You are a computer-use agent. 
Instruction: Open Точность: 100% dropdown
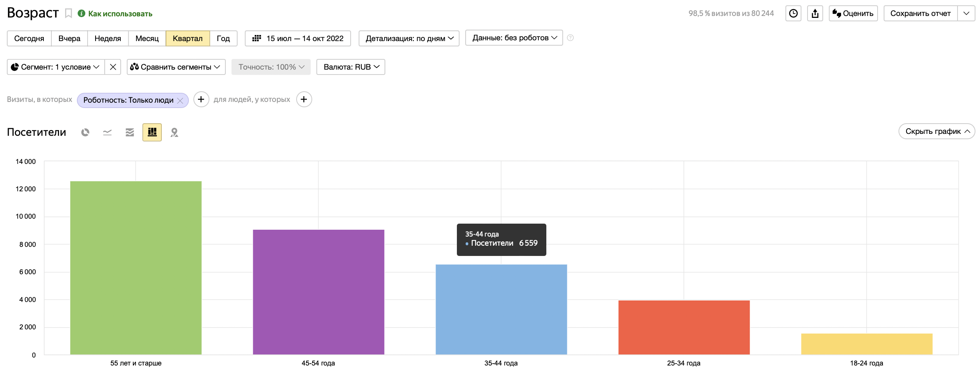point(271,67)
